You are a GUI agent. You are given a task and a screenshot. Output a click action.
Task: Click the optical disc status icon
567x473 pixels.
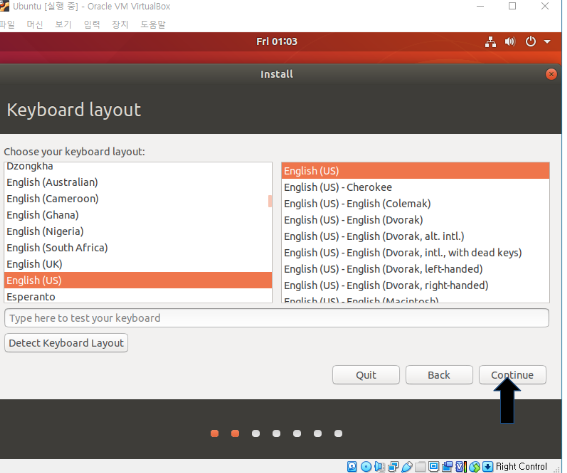tap(366, 466)
